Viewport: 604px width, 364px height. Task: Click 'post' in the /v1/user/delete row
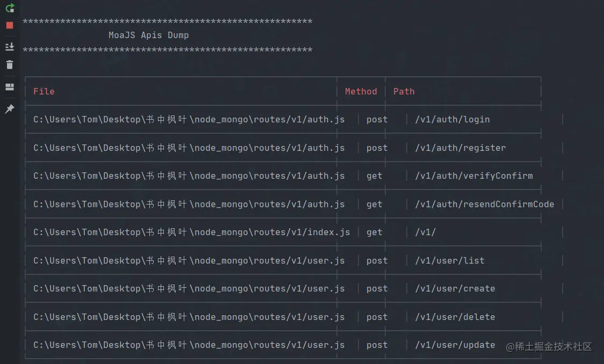(x=377, y=317)
